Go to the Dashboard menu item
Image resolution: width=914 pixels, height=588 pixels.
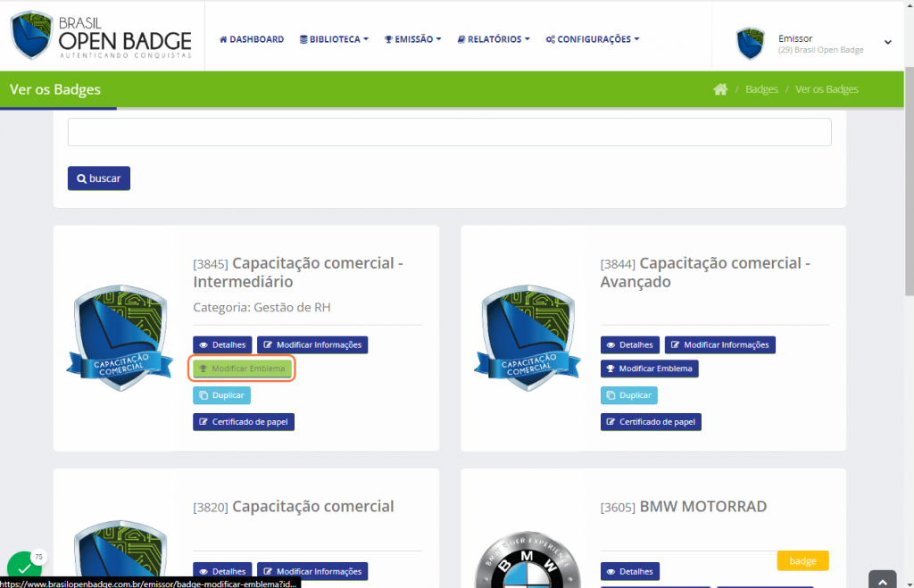click(252, 39)
